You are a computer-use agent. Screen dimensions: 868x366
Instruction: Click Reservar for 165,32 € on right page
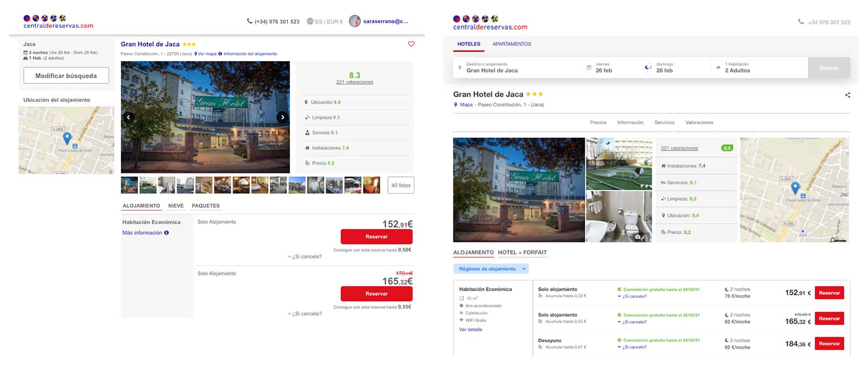(x=829, y=318)
